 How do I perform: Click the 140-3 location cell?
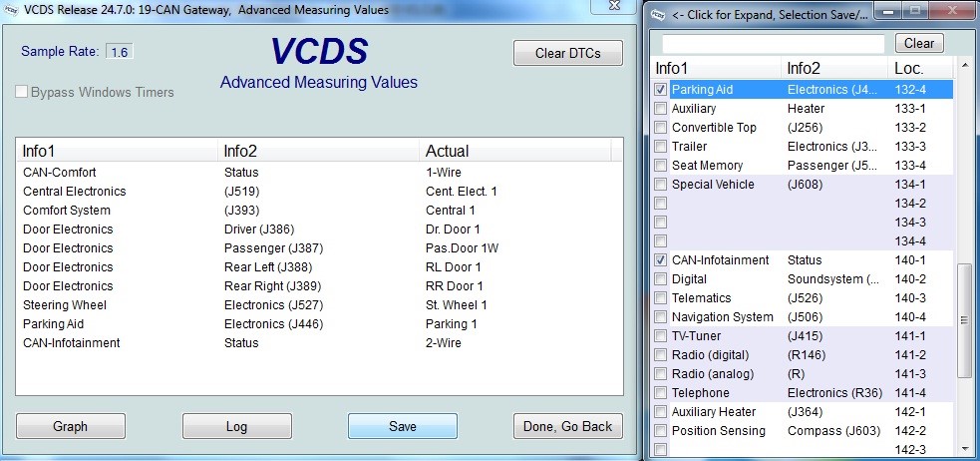tap(910, 298)
